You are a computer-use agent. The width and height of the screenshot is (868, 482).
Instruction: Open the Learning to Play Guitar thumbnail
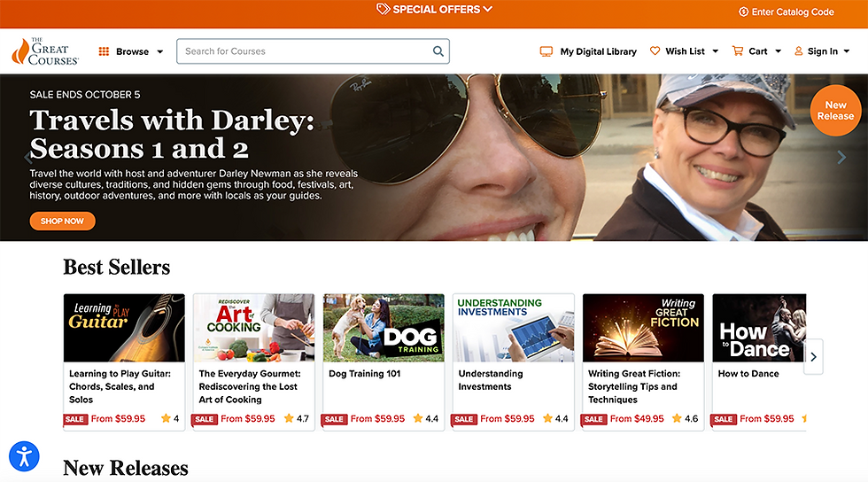(x=124, y=328)
